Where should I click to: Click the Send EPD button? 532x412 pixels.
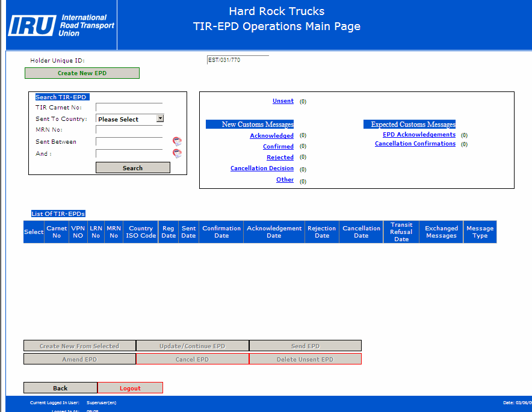point(305,346)
